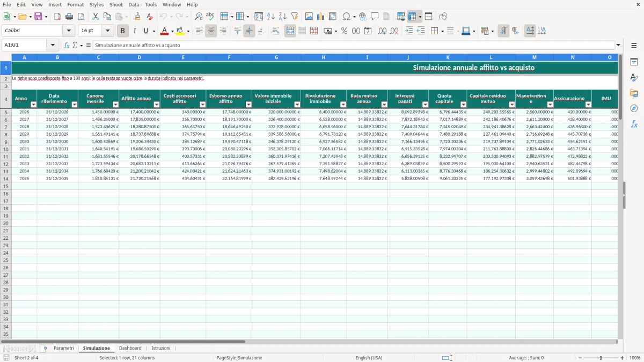Insert Special Character omega icon

(x=347, y=17)
